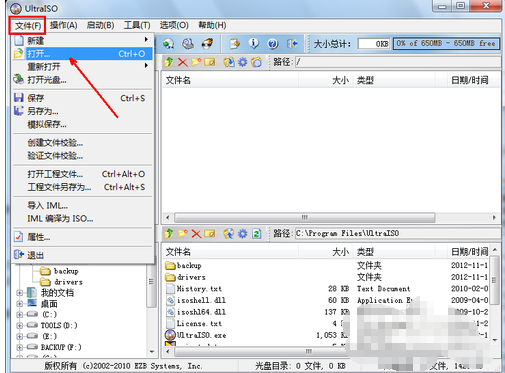Click the up-folder arrow in upper pane toolbar
The width and height of the screenshot is (505, 373).
tap(169, 62)
